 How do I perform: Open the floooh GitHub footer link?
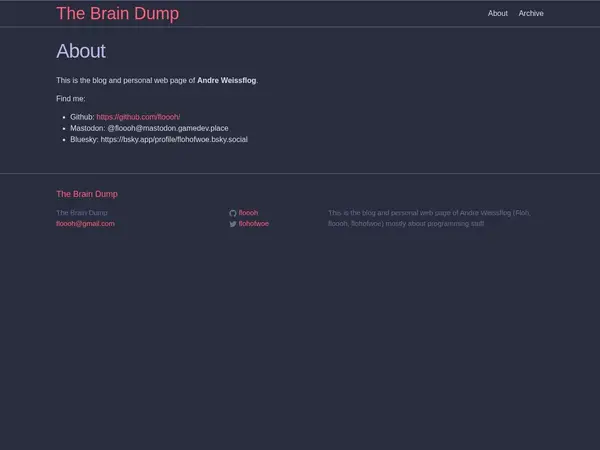248,213
